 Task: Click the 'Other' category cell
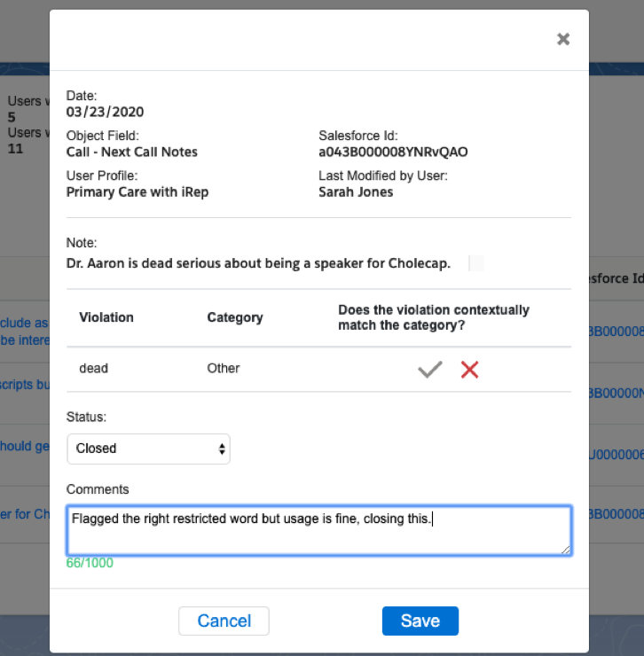click(224, 368)
